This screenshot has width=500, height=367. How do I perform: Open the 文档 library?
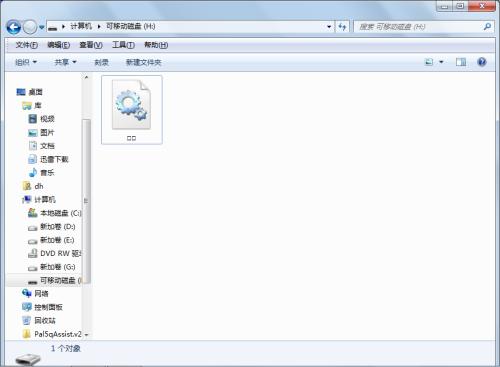(x=47, y=146)
